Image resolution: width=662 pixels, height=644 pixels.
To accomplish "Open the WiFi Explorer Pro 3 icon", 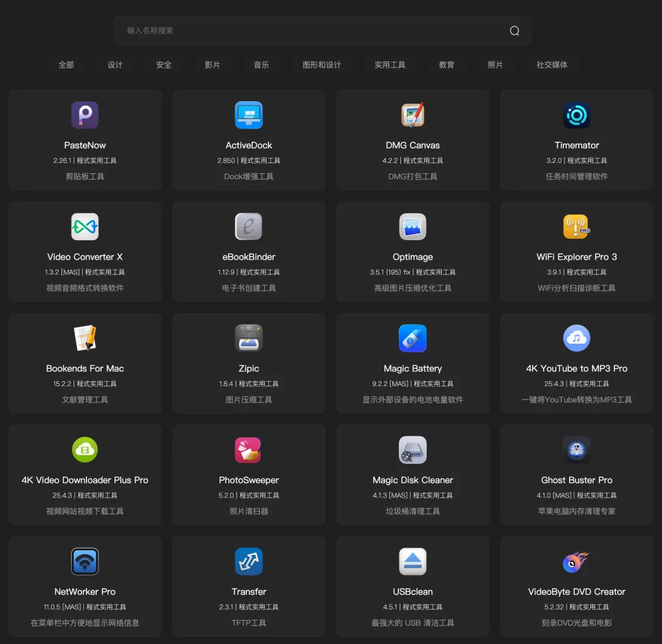I will point(576,227).
